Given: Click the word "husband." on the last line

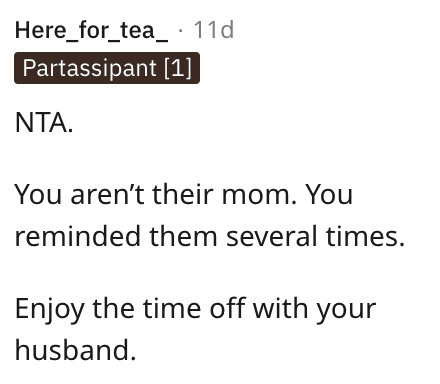Looking at the screenshot, I should 76,350.
